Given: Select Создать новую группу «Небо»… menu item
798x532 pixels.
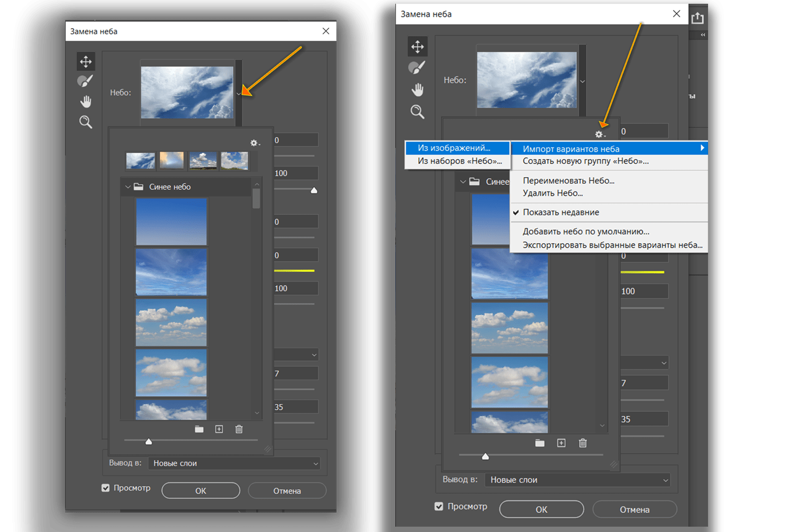Looking at the screenshot, I should coord(585,161).
